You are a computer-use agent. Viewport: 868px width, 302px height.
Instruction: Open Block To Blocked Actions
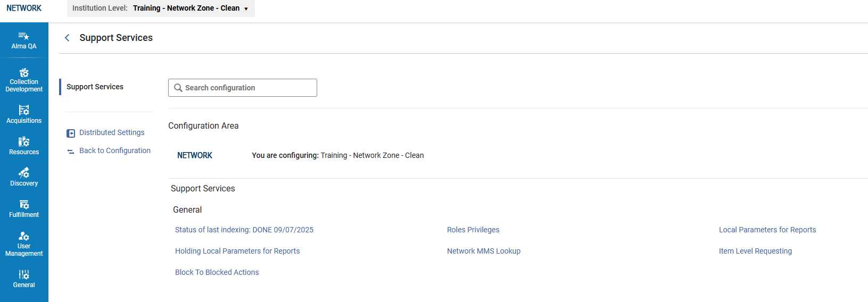point(217,272)
